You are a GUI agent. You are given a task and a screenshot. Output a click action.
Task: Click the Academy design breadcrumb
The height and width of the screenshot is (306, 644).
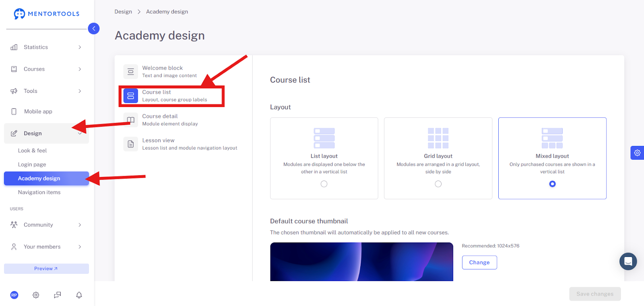pyautogui.click(x=167, y=12)
